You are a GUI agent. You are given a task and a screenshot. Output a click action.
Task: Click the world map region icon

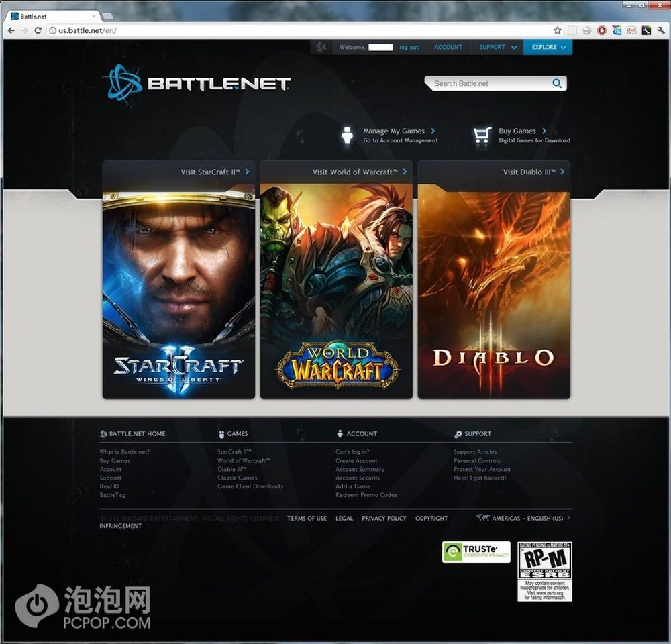482,518
